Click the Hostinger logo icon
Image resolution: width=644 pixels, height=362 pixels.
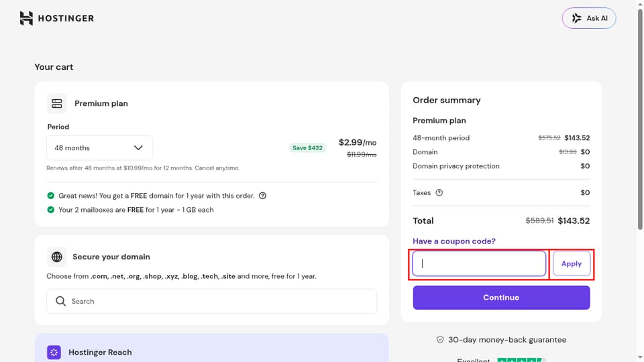coord(26,18)
